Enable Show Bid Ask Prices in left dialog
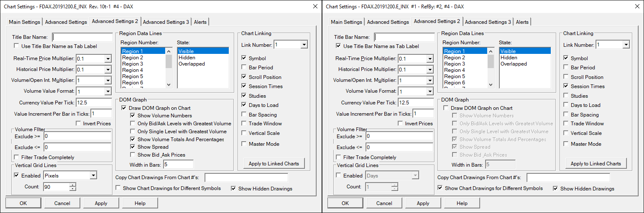This screenshot has width=644, height=213. pyautogui.click(x=133, y=155)
